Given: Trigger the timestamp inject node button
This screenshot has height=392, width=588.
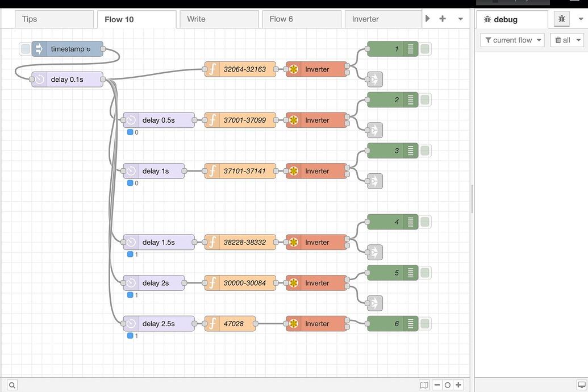Looking at the screenshot, I should tap(26, 49).
